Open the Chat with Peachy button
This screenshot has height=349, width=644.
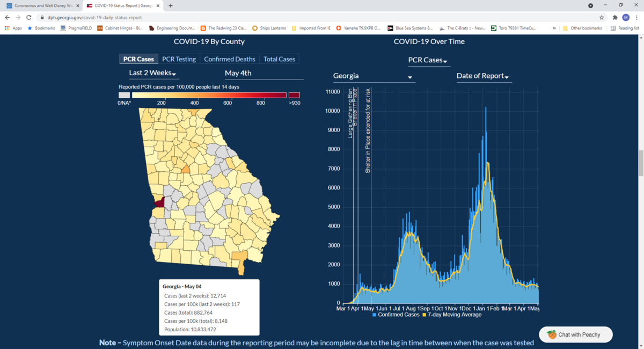pyautogui.click(x=575, y=335)
